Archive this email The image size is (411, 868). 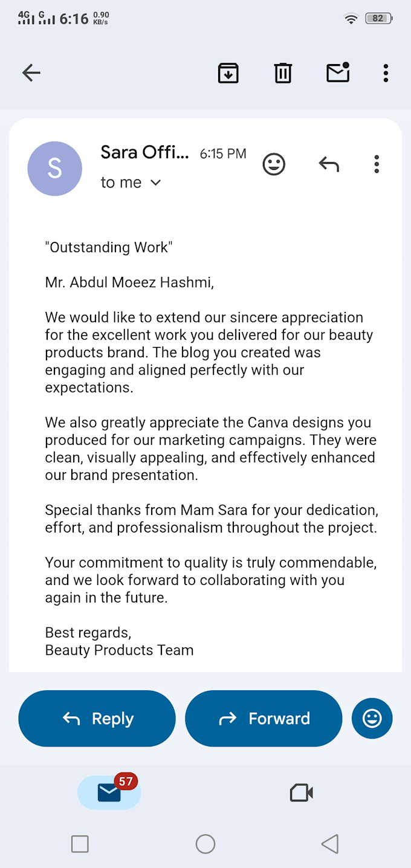228,73
